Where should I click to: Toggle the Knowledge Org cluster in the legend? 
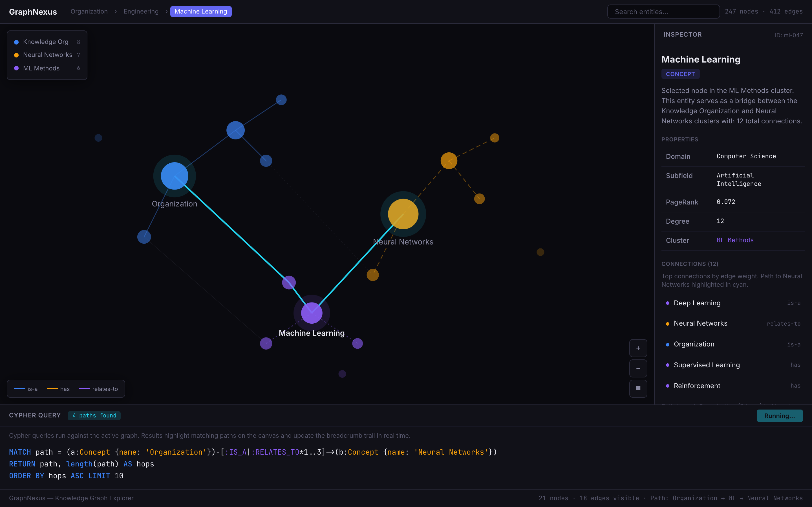pyautogui.click(x=46, y=42)
